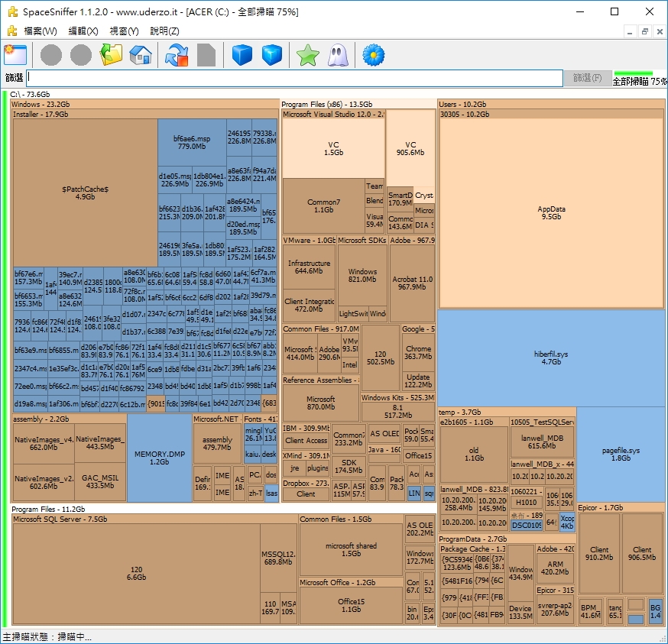Select the Windows - 23.2Gb folder header
This screenshot has width=668, height=644.
pyautogui.click(x=145, y=105)
